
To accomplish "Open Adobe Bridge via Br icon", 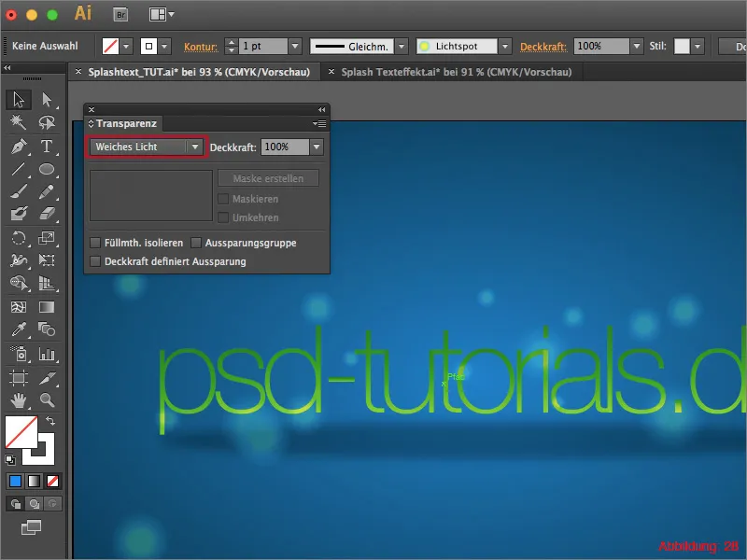I will coord(121,15).
